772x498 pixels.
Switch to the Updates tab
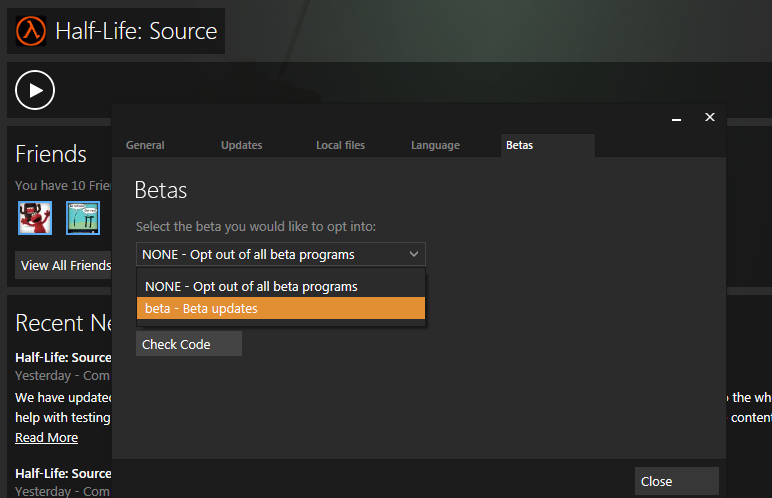241,145
